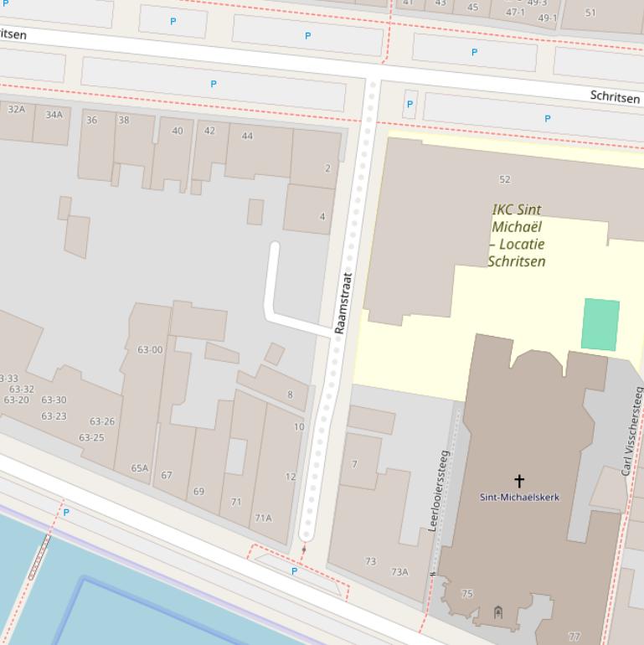Select the Leerlooierssteeg street name

tap(439, 491)
